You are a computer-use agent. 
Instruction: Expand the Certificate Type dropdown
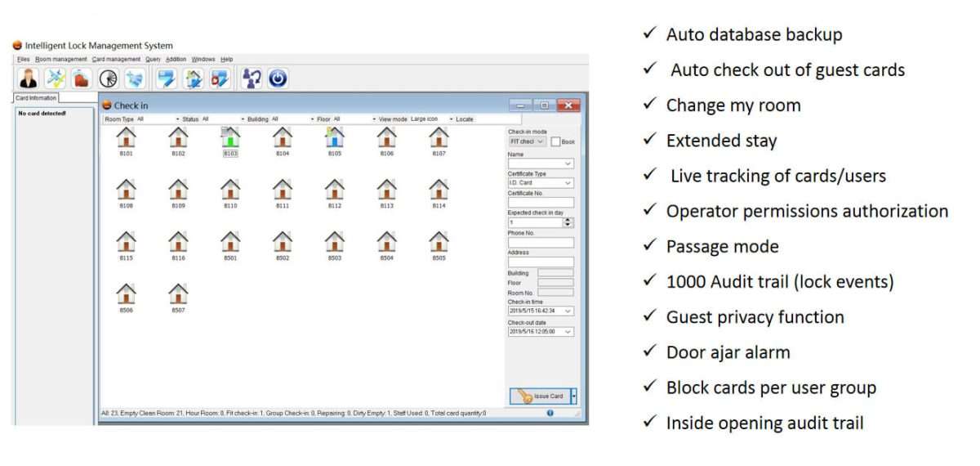541,183
